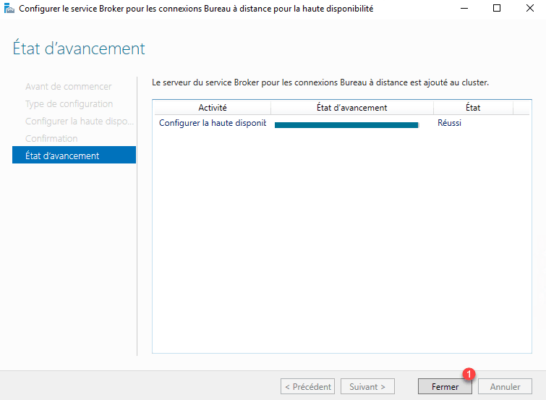This screenshot has width=546, height=400.
Task: Close the window with X icon
Action: pyautogui.click(x=530, y=8)
